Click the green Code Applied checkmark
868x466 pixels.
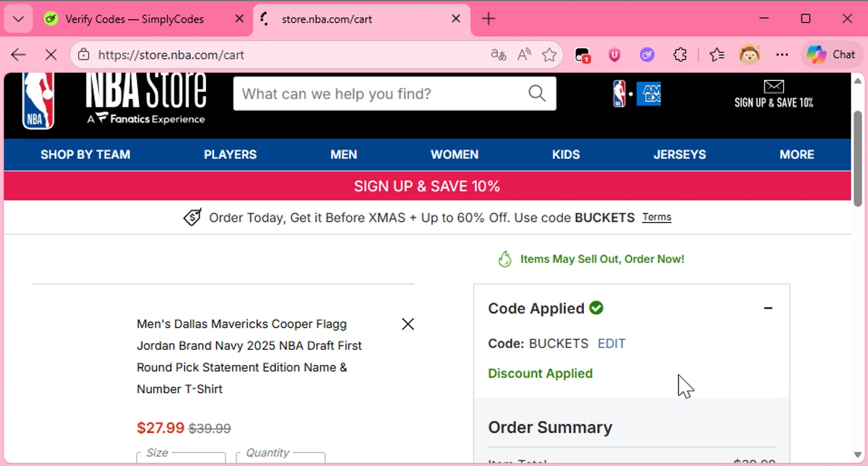click(x=596, y=308)
